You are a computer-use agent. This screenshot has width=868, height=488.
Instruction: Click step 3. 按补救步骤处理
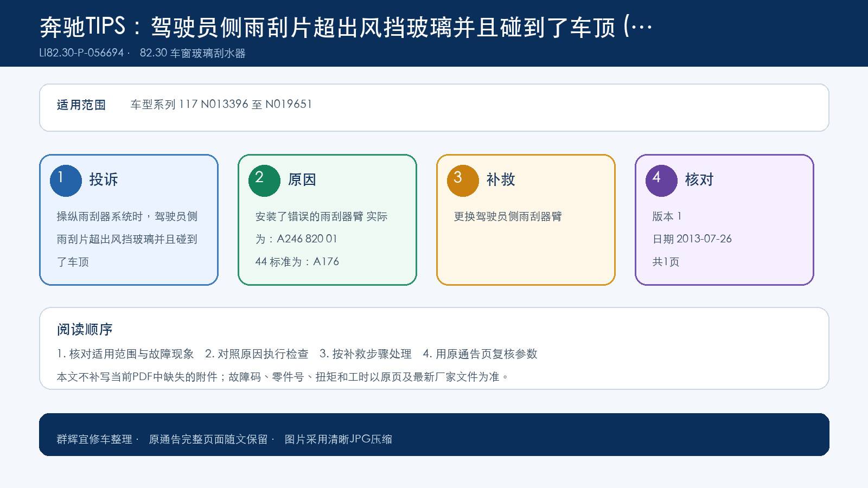[366, 354]
